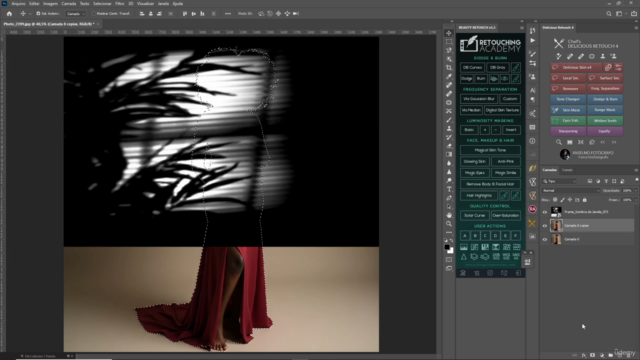Open the Camadas panel flyout menu

636,170
